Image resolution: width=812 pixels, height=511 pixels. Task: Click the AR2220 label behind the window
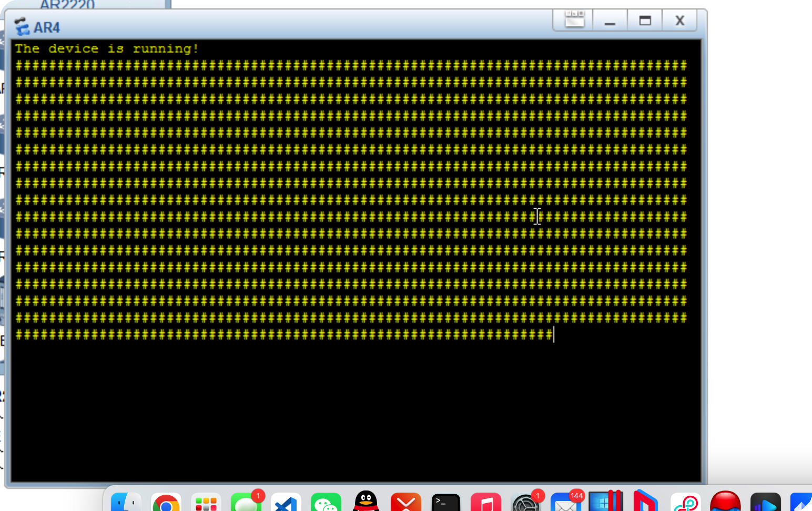pos(67,5)
